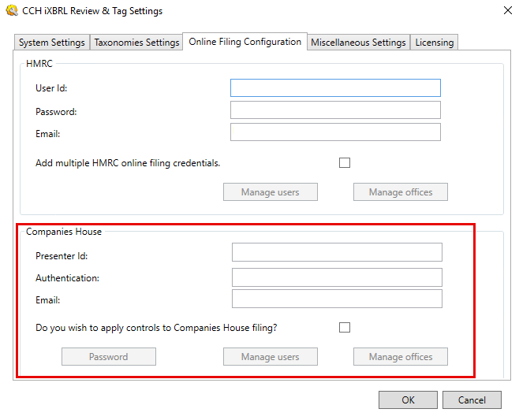Click into the Authentication field
The image size is (519, 420).
pos(337,277)
